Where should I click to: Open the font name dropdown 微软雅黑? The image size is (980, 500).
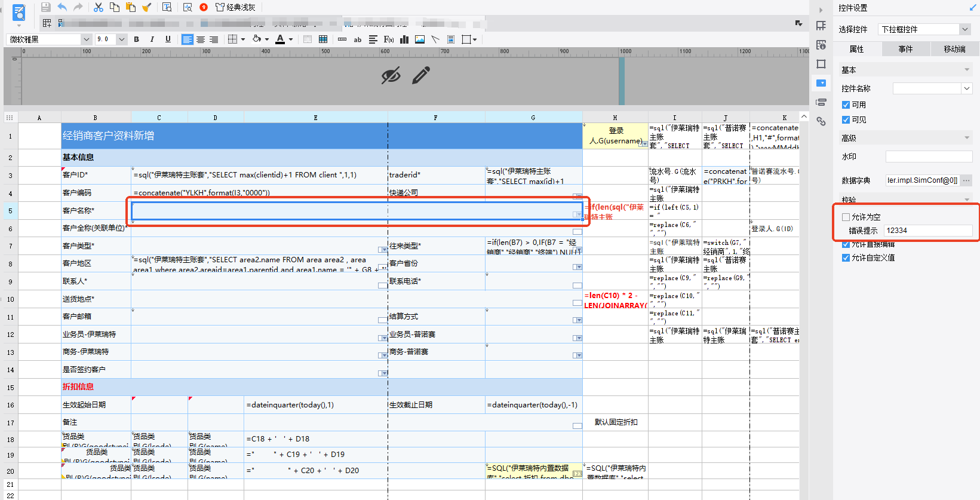point(86,39)
